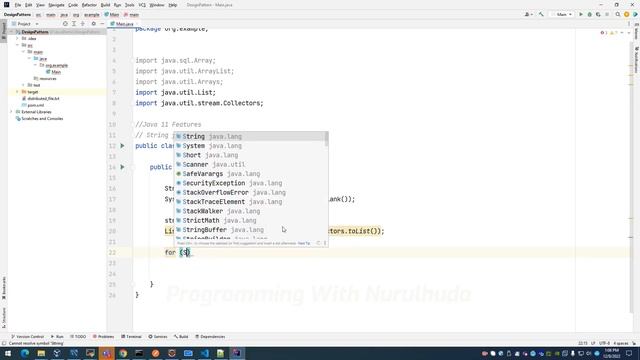
Task: Run with Coverage from the top toolbar
Action: [x=598, y=14]
